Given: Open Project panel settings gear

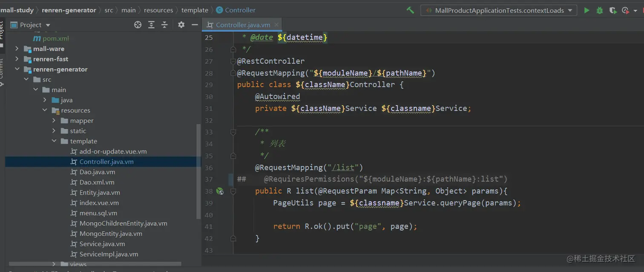Looking at the screenshot, I should pos(181,25).
